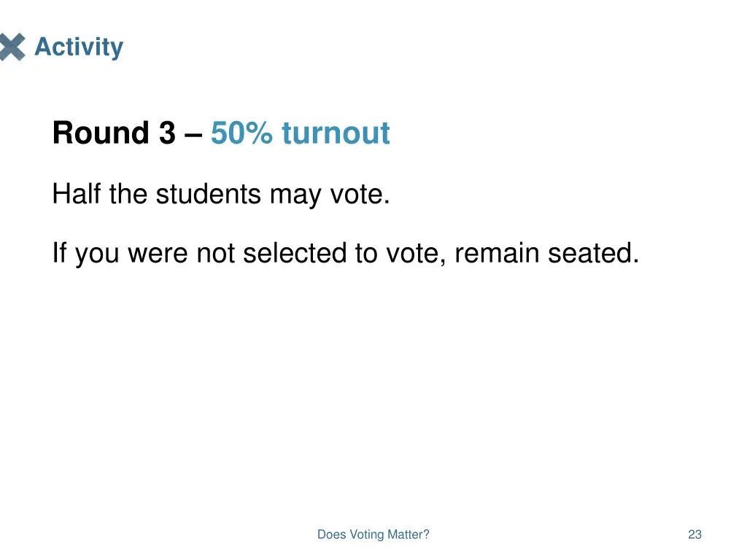The height and width of the screenshot is (560, 747).
Task: Click the word 'Voting' in the footer
Action: coord(366,534)
